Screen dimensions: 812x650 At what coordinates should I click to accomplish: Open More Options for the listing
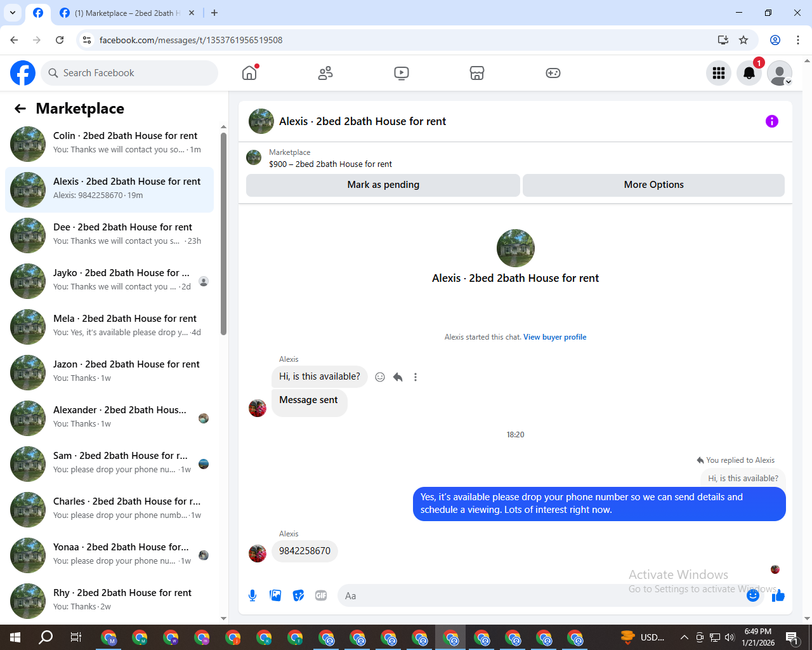[x=653, y=185]
